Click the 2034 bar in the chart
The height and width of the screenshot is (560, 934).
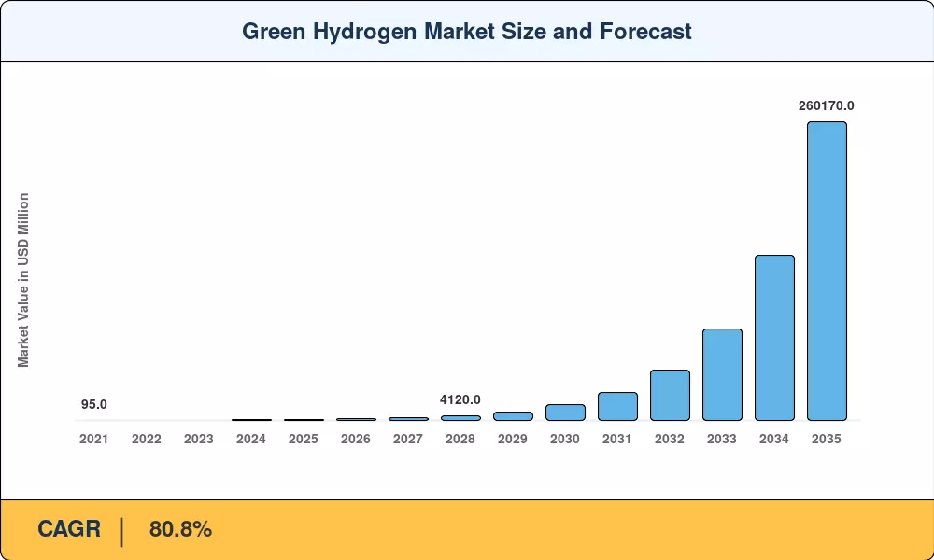[x=774, y=338]
